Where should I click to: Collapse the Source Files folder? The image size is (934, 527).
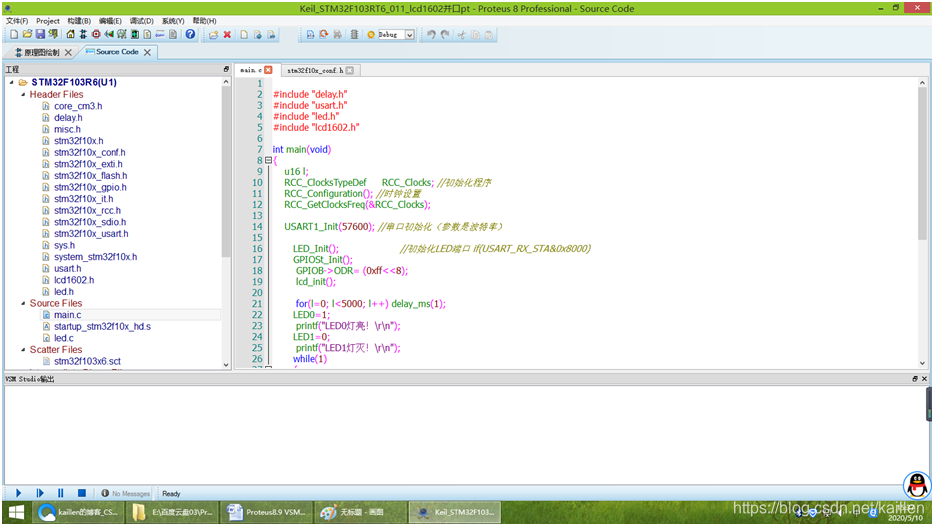23,303
